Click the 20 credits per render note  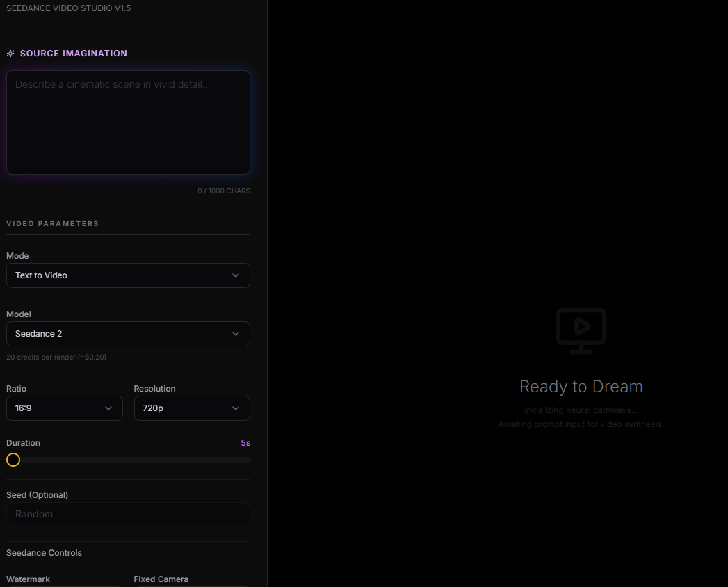tap(56, 357)
